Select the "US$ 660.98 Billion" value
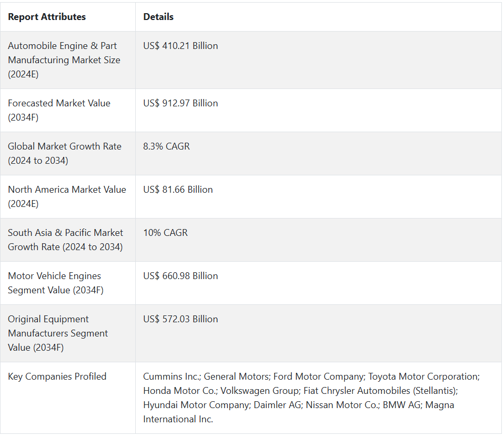 (x=180, y=276)
